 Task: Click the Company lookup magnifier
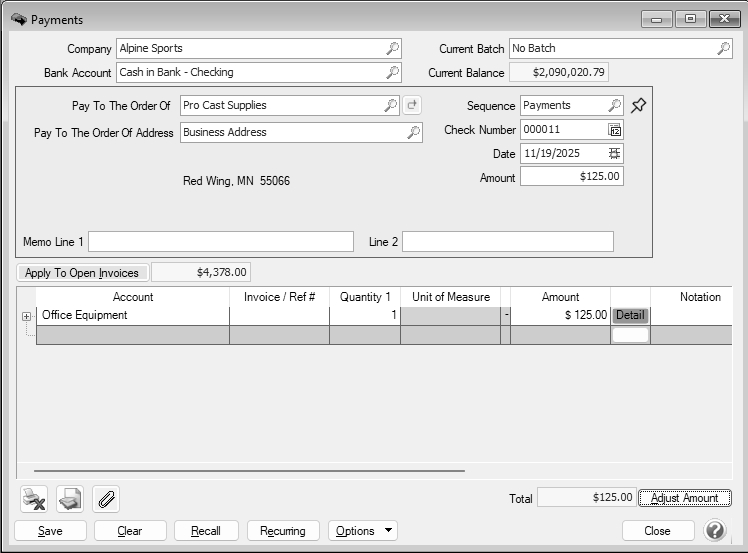click(x=393, y=48)
